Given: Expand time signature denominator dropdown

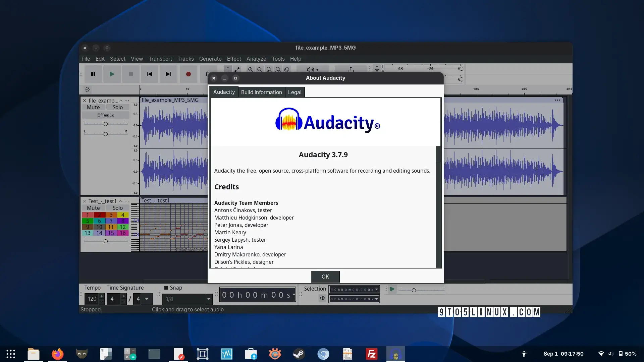Looking at the screenshot, I should [147, 299].
